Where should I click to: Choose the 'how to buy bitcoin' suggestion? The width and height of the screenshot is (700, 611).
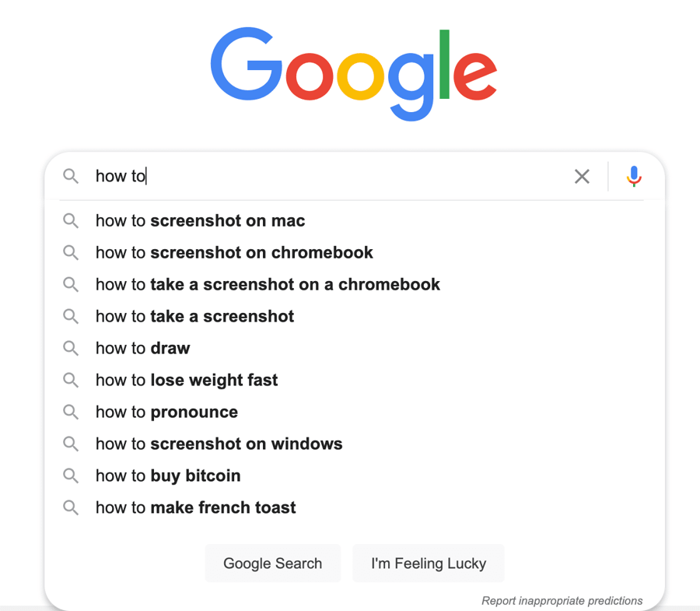[168, 476]
